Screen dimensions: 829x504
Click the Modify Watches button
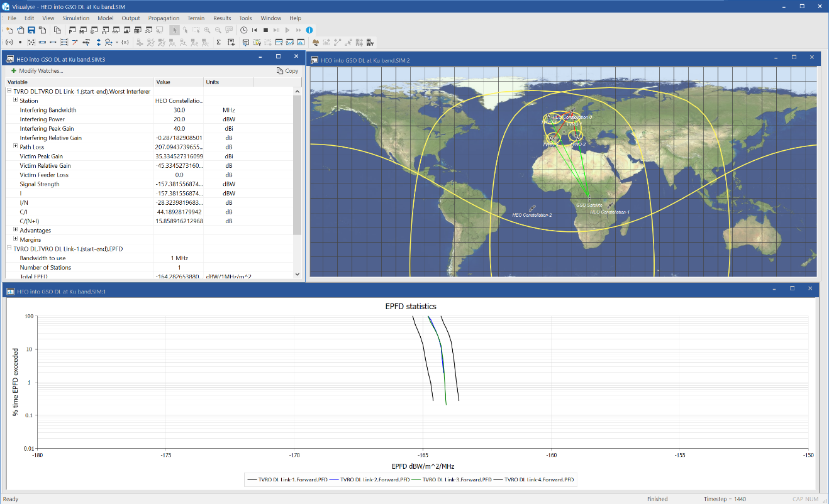(x=37, y=71)
